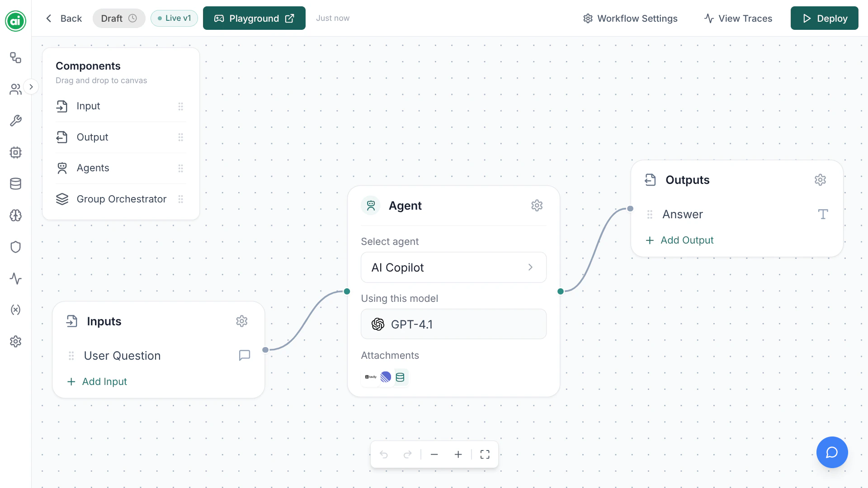Select the Group Orchestrator component
Screen dimensions: 868x488
(121, 199)
